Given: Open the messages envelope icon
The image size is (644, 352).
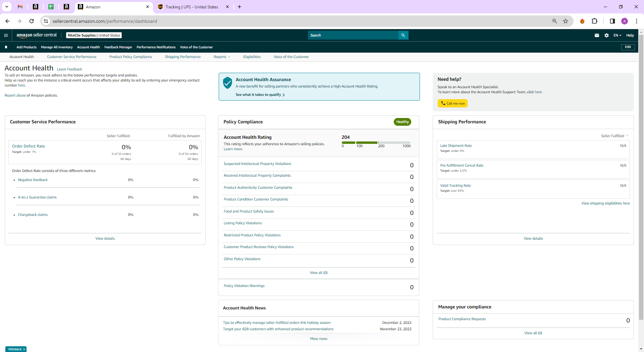Looking at the screenshot, I should coord(597,35).
